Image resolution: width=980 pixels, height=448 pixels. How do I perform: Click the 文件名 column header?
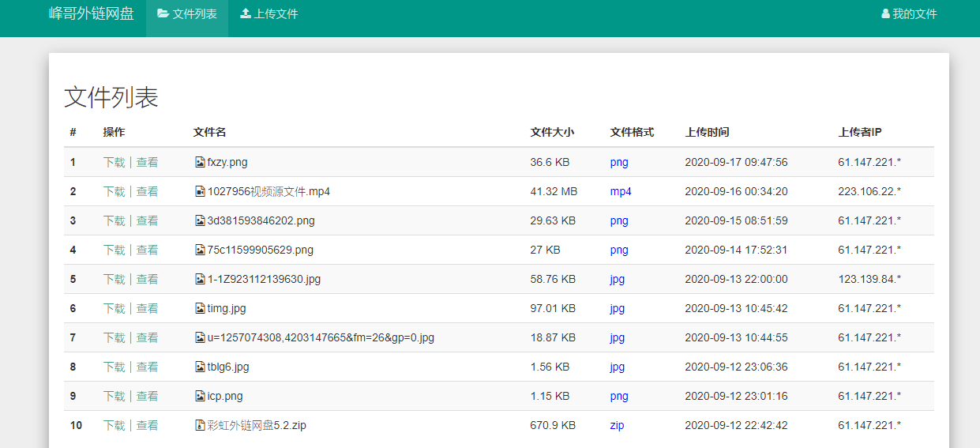(209, 132)
